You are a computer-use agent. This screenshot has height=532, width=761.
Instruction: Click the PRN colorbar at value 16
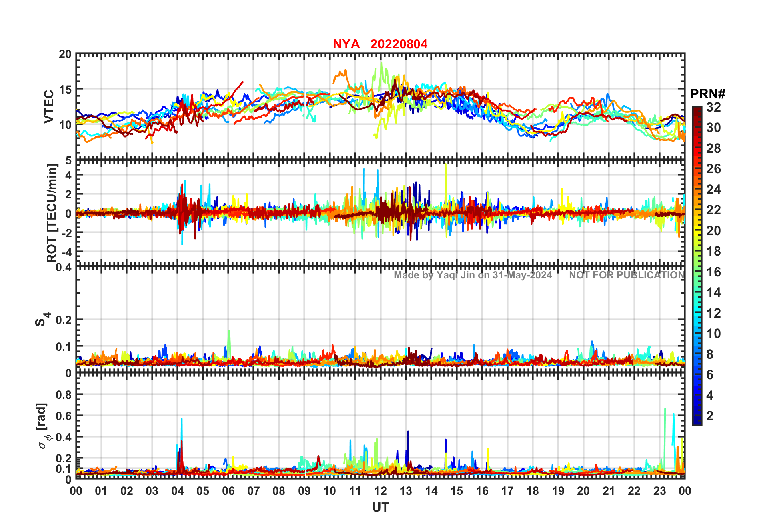tap(697, 272)
